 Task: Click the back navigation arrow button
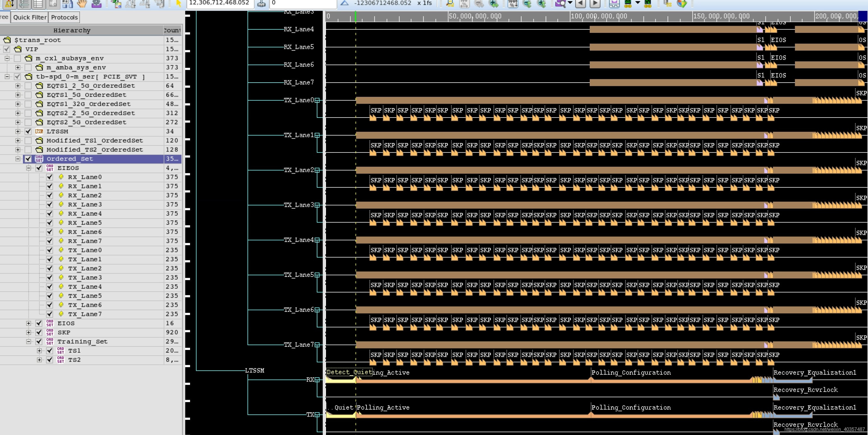coord(580,4)
